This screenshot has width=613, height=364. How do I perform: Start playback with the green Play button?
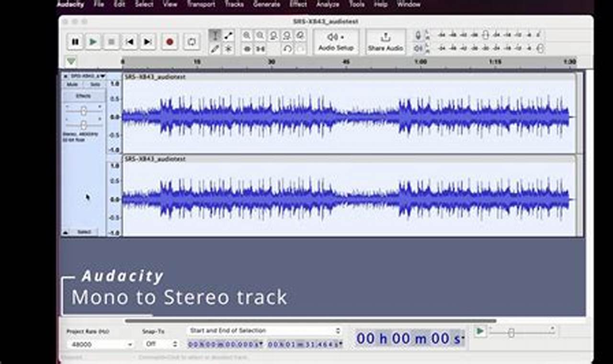[x=93, y=42]
